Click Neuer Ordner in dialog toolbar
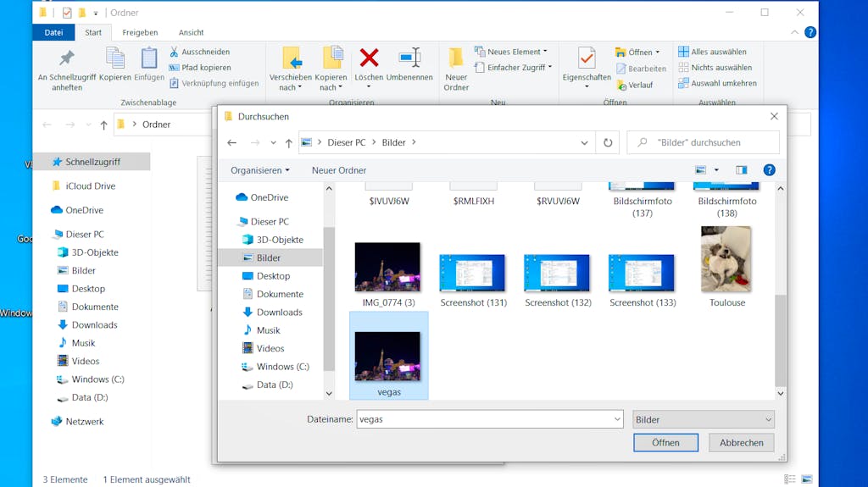 (x=339, y=170)
